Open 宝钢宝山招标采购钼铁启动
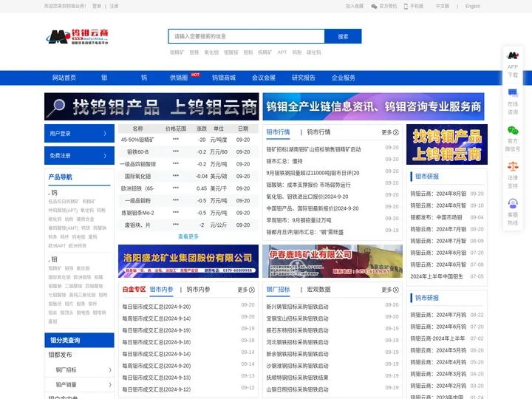Screen dimensions: 532x399 297,318
